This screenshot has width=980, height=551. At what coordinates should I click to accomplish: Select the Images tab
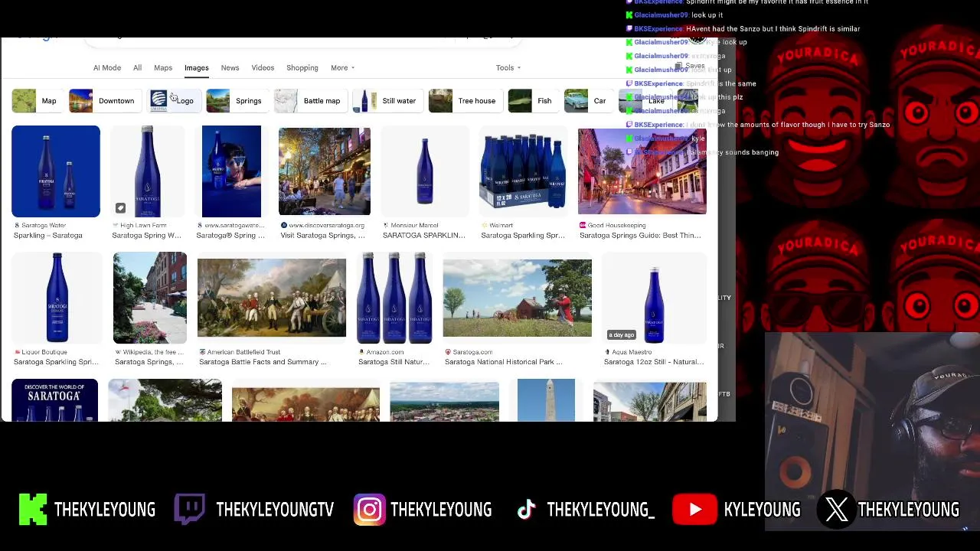point(196,68)
